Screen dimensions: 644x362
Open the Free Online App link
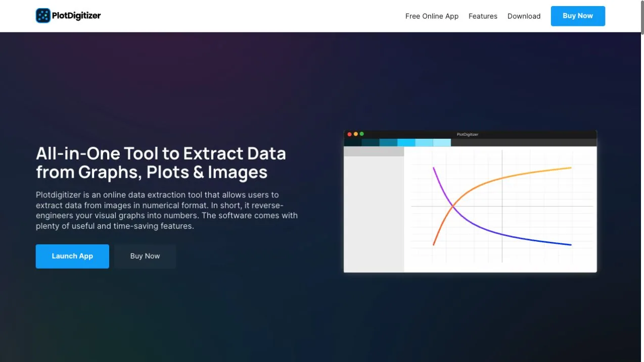tap(432, 16)
